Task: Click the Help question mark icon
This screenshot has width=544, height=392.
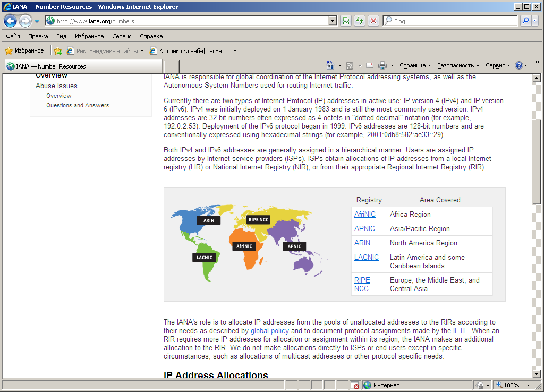Action: [x=518, y=65]
